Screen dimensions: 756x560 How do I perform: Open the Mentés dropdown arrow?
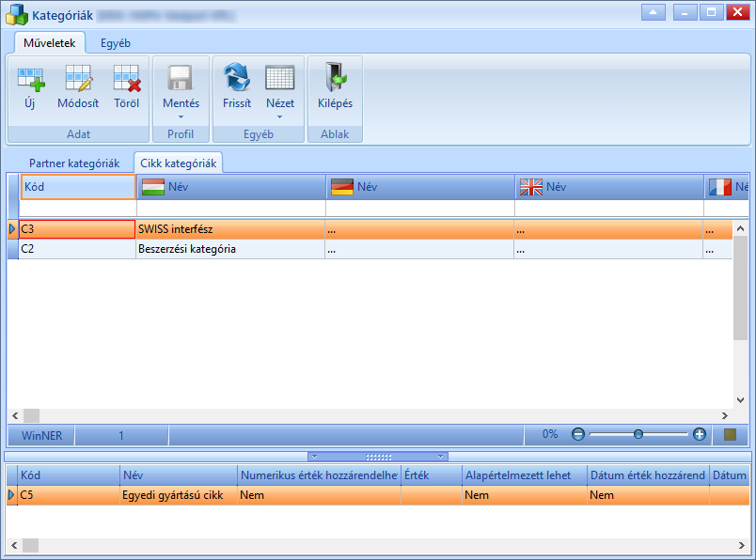(x=181, y=117)
